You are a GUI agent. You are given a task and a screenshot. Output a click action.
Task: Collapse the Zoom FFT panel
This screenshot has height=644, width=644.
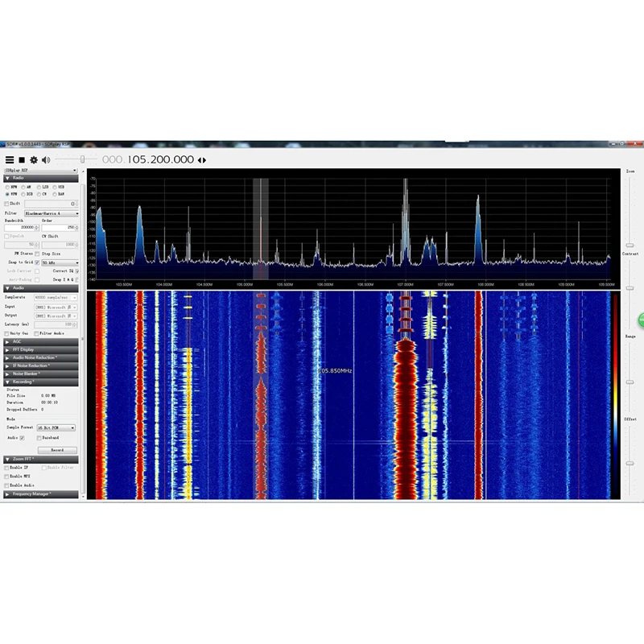41,459
